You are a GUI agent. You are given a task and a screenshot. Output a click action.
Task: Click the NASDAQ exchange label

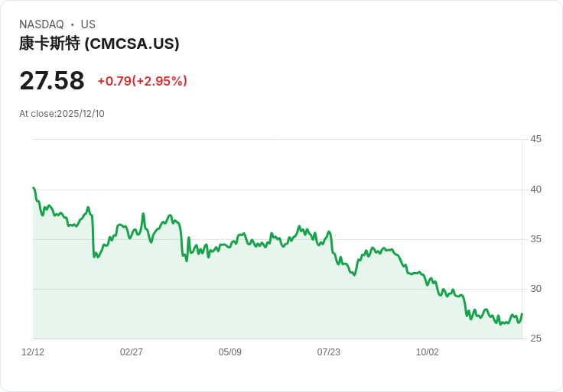41,24
